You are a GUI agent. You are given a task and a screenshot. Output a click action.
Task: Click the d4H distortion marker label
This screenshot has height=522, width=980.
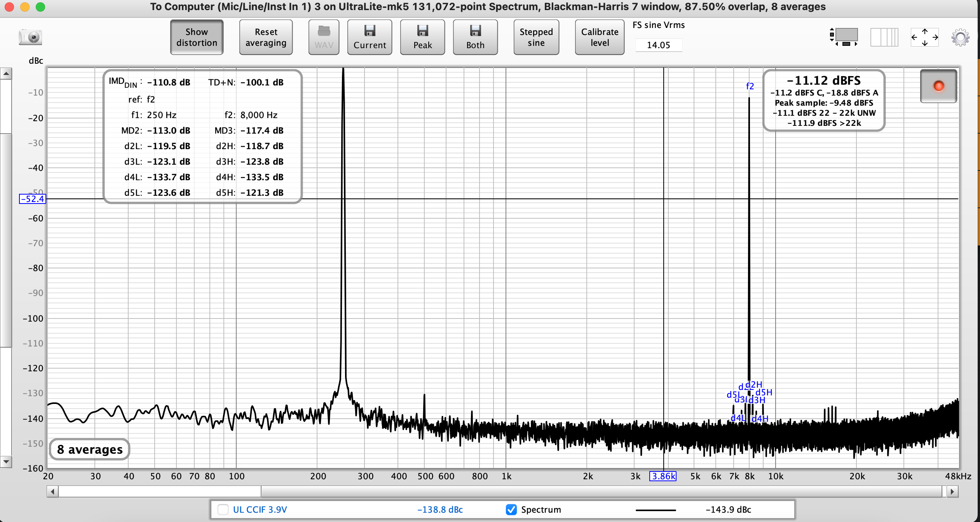(x=760, y=419)
